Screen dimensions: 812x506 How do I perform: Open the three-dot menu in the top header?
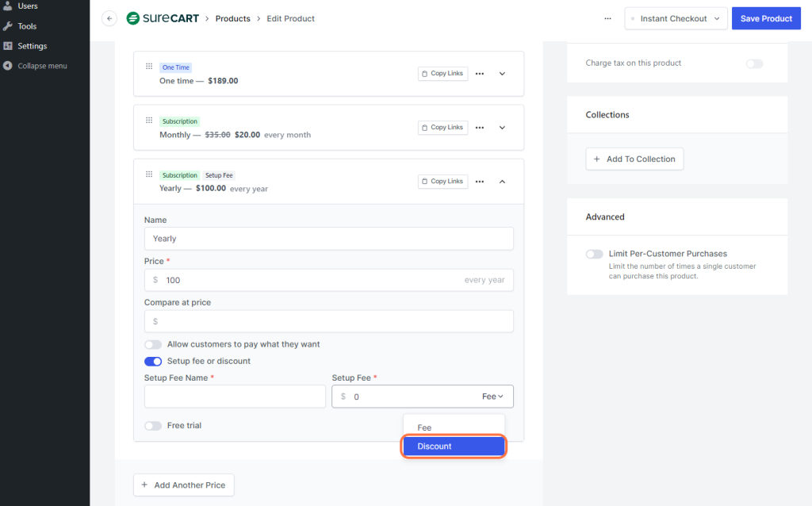point(607,18)
